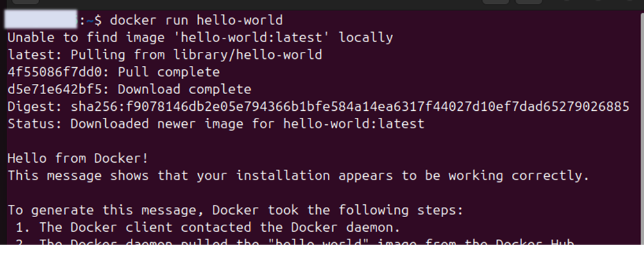Click 'Status: Downloaded newer image' line

tap(216, 124)
